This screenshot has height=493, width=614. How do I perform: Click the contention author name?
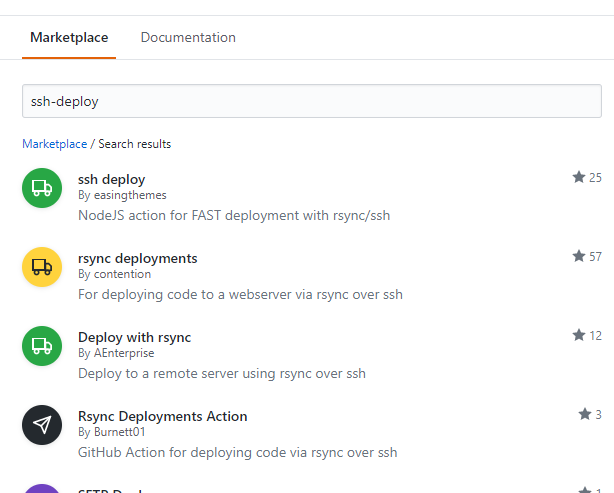click(122, 274)
